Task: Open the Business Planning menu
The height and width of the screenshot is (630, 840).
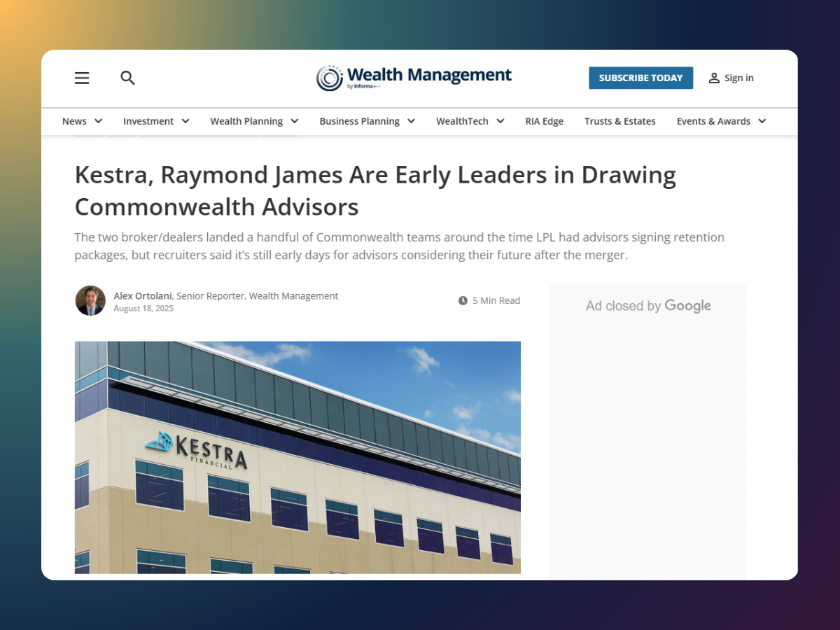Action: [359, 121]
